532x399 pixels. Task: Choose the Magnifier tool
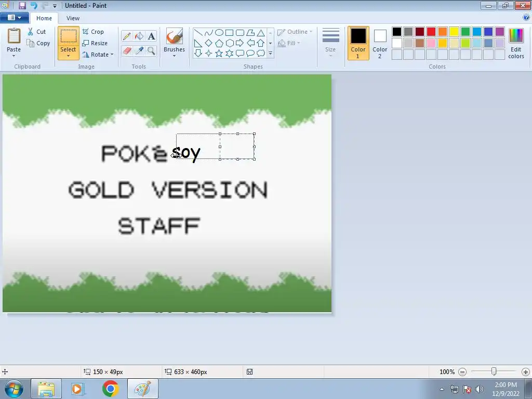pyautogui.click(x=151, y=50)
